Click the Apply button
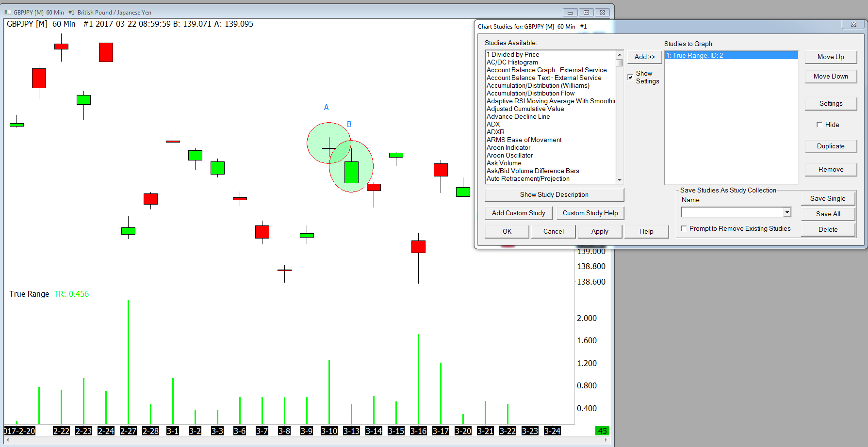This screenshot has width=868, height=447. (x=600, y=231)
